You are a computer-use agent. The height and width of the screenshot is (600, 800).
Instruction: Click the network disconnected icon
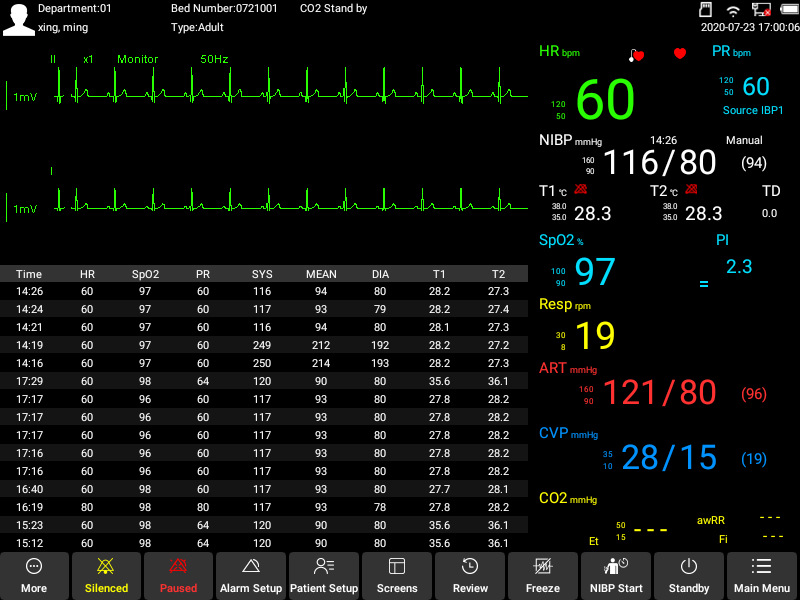coord(761,10)
